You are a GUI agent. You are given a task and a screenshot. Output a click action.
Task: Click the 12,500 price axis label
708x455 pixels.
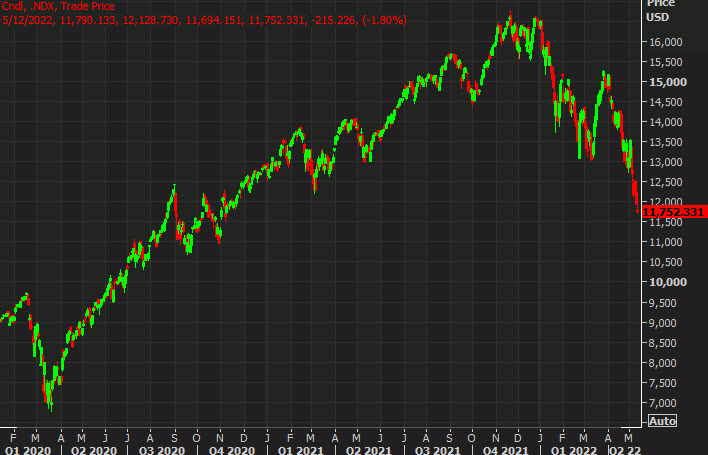pyautogui.click(x=666, y=182)
